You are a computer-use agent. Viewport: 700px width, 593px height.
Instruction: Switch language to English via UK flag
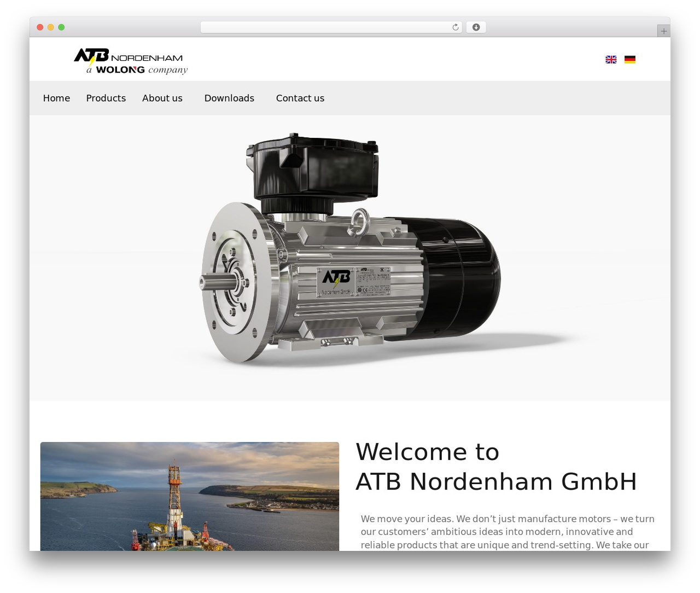611,60
